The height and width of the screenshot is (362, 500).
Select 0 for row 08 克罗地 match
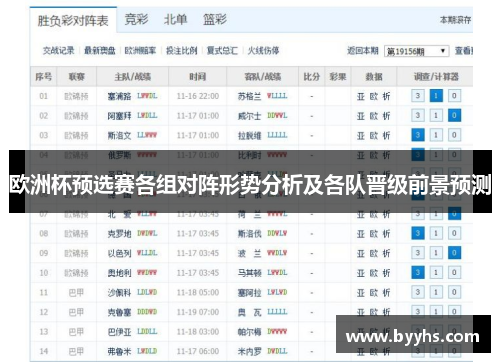coord(454,233)
